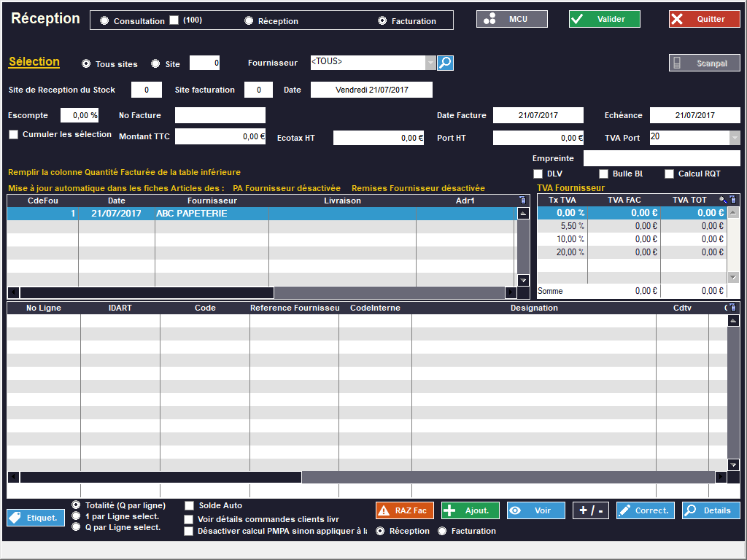This screenshot has height=560, width=747.
Task: Click the TVA table search icon
Action: click(723, 200)
